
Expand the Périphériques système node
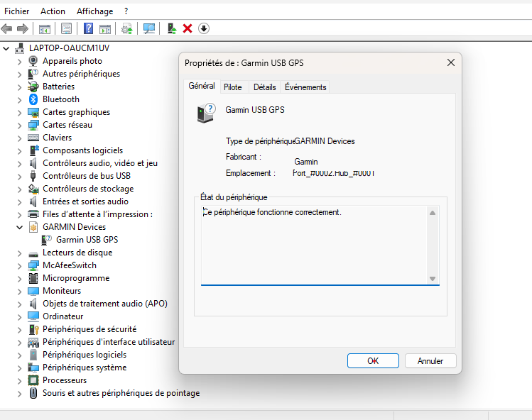19,368
